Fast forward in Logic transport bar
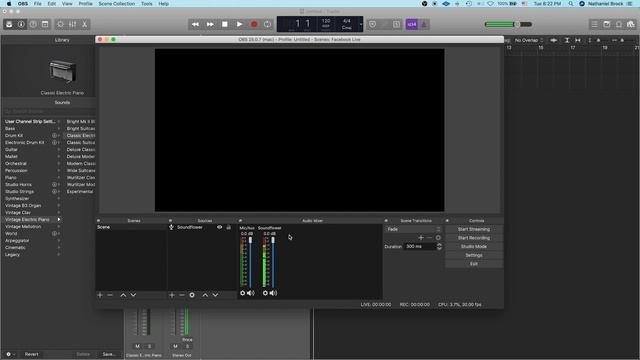The width and height of the screenshot is (640, 360). point(210,24)
